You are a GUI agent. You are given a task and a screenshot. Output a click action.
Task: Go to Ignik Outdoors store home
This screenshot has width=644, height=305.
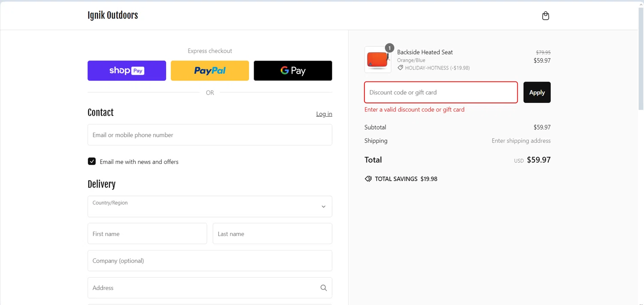click(x=112, y=15)
